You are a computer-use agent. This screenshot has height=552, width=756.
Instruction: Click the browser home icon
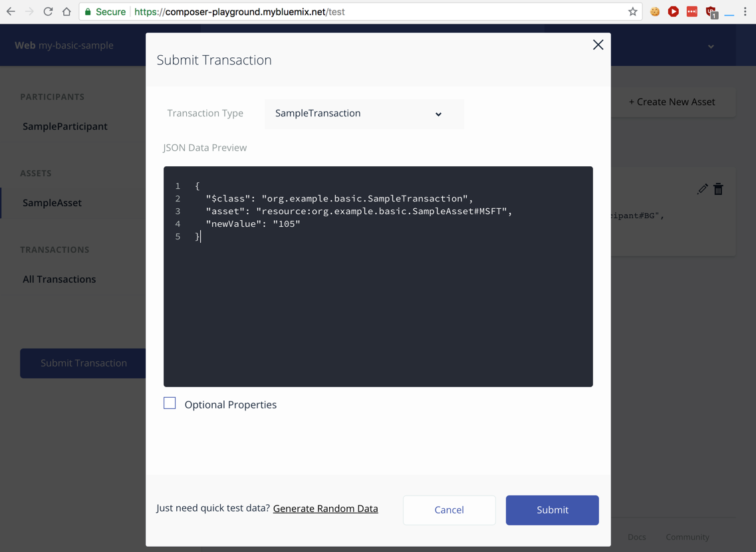click(66, 11)
